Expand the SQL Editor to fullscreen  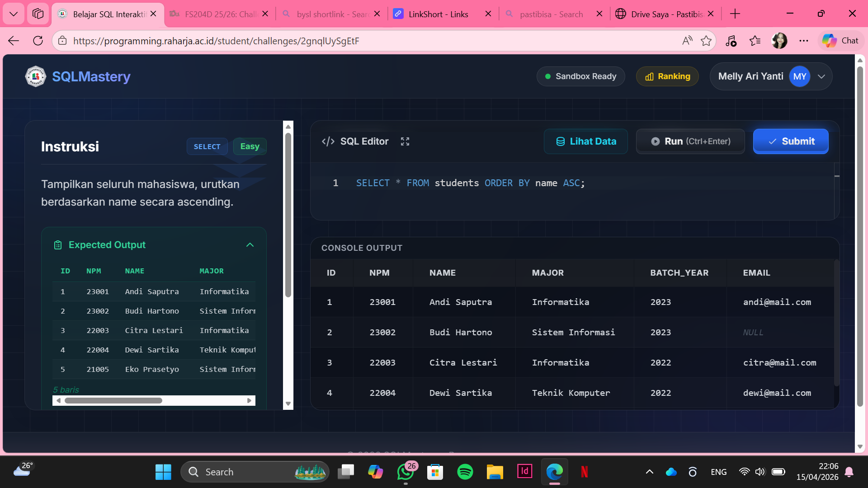pyautogui.click(x=405, y=141)
